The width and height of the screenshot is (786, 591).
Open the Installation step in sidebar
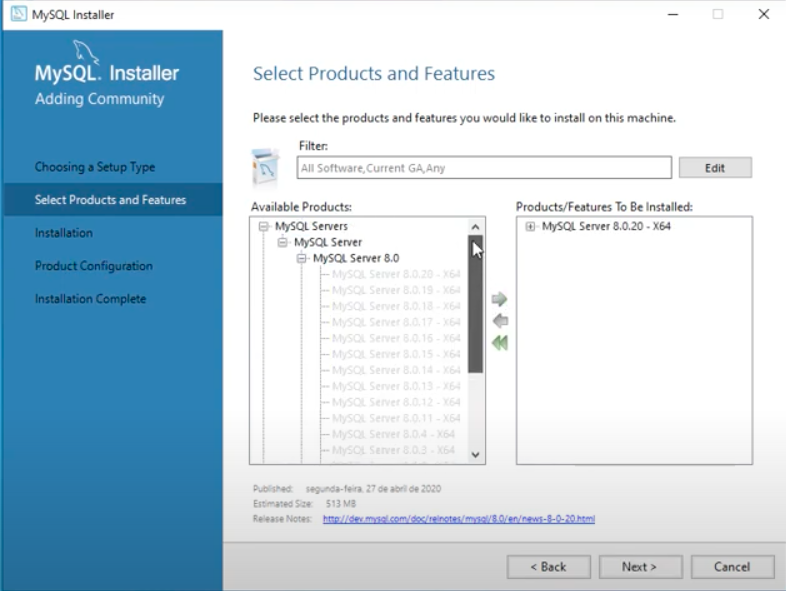[x=64, y=233]
